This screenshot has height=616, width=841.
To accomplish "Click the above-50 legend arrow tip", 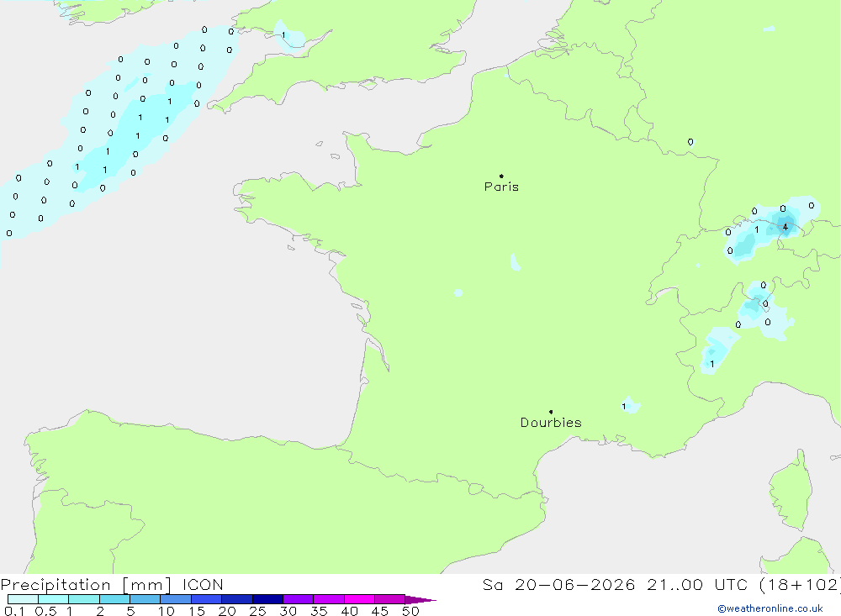I will click(x=421, y=599).
